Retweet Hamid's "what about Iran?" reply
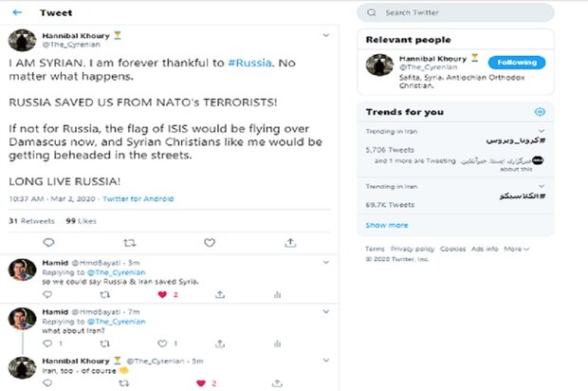Image resolution: width=588 pixels, height=391 pixels. tap(104, 344)
